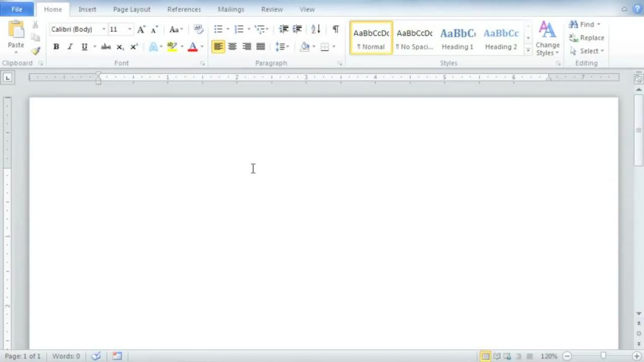The image size is (644, 362).
Task: Click the Words: 0 status indicator
Action: click(x=66, y=356)
